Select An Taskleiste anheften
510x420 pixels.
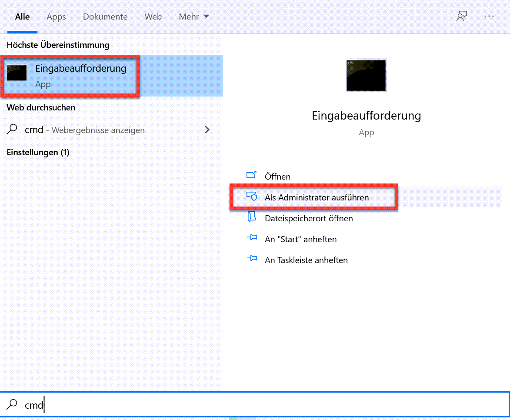click(x=366, y=260)
